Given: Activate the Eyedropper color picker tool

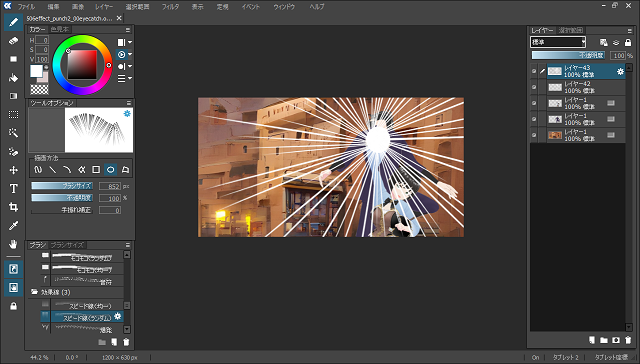Looking at the screenshot, I should 13,226.
